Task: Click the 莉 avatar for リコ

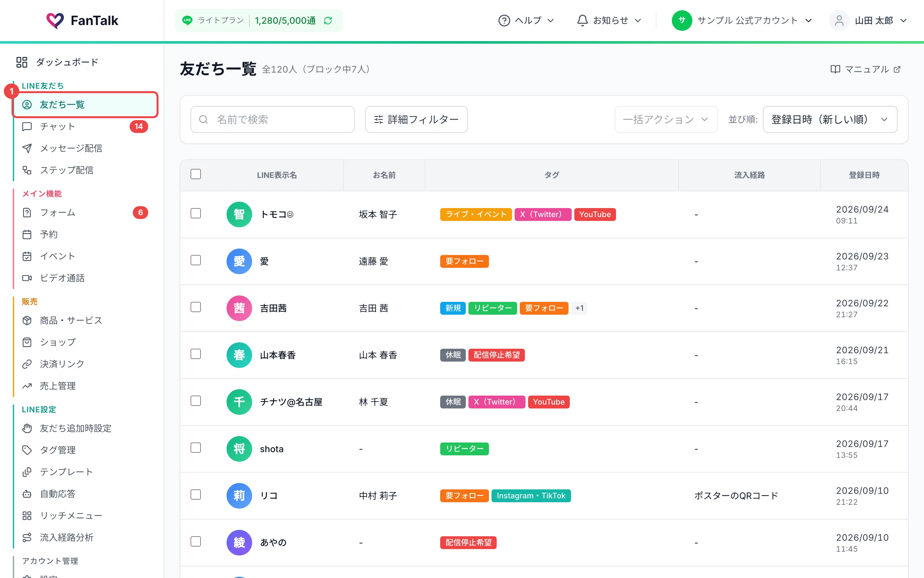Action: (239, 496)
